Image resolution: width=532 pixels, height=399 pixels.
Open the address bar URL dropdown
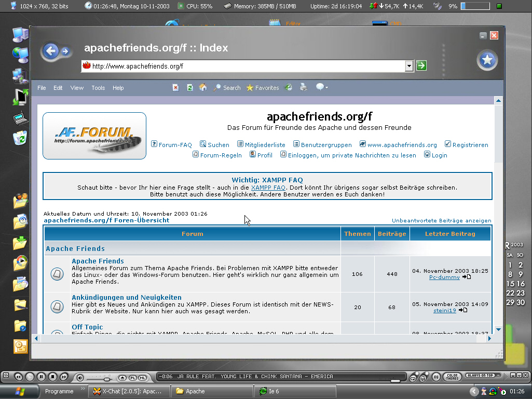pos(409,66)
